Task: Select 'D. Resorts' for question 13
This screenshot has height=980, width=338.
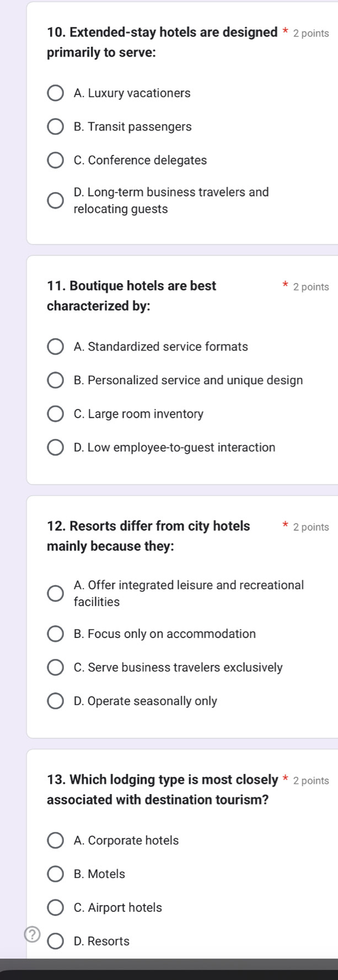Action: coord(55,941)
